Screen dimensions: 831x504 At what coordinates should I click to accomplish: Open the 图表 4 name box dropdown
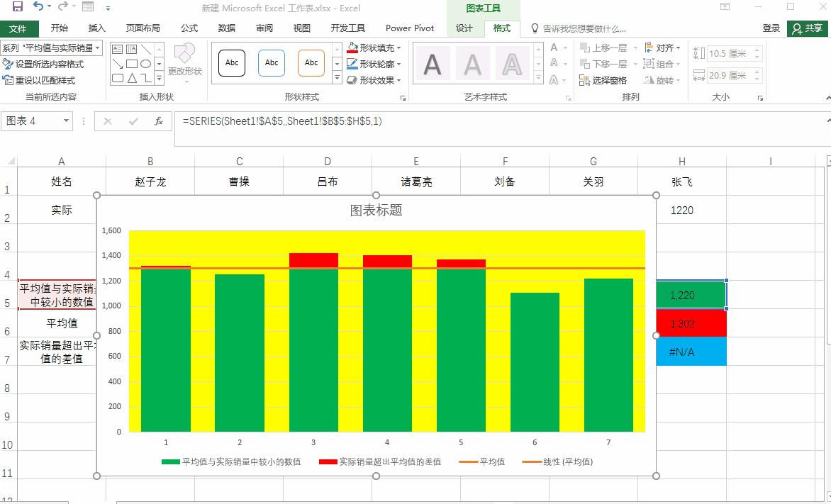click(x=67, y=121)
